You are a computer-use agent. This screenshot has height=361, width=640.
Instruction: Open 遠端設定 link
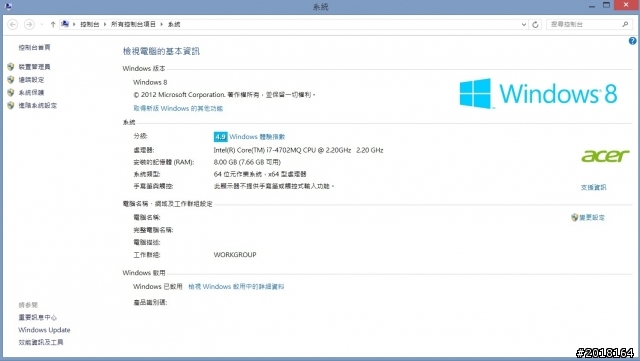[x=31, y=80]
